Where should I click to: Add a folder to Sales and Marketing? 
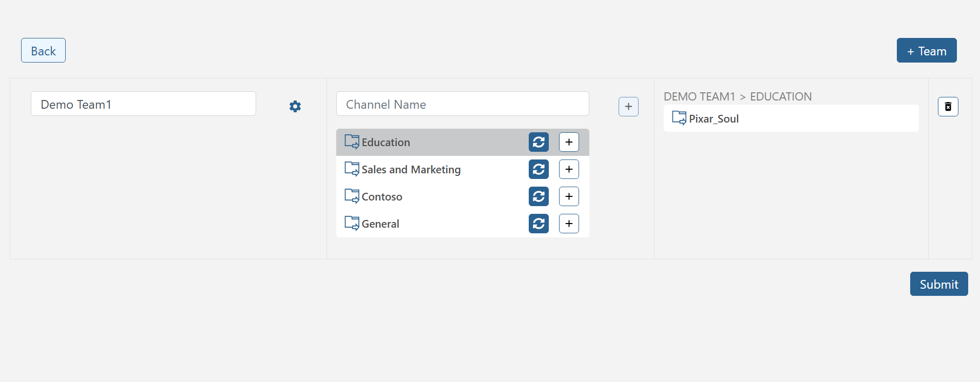(569, 169)
